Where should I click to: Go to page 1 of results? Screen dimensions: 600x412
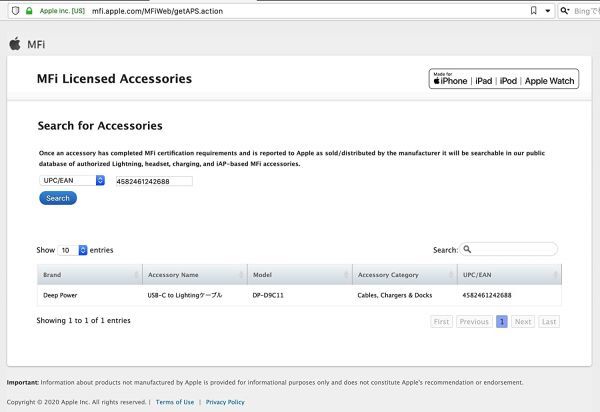(502, 322)
